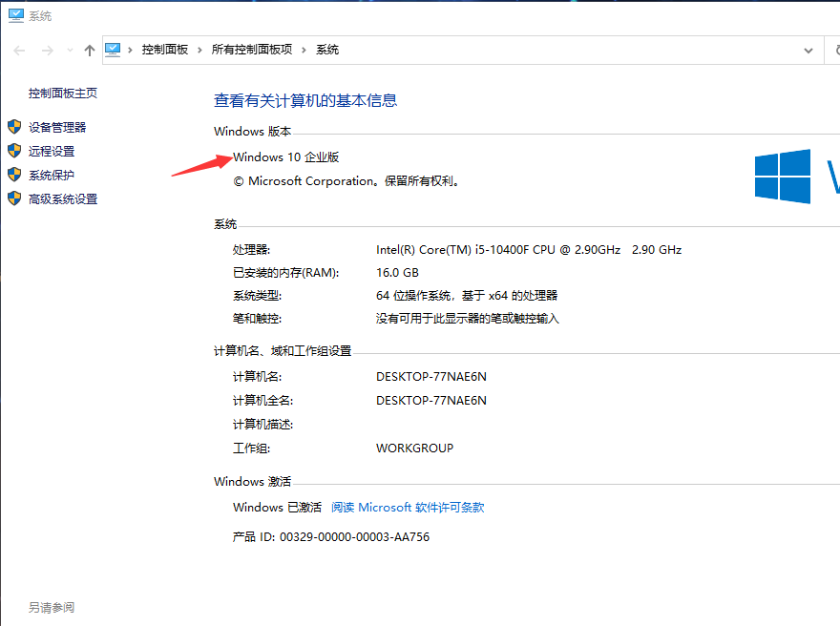
Task: Expand chevron after 控制面板 breadcrumb
Action: click(199, 51)
